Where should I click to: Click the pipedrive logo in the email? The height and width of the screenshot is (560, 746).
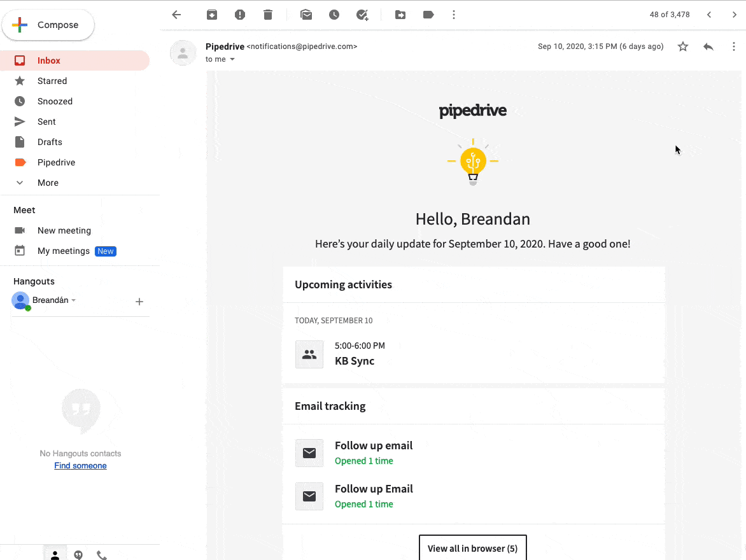(x=473, y=111)
